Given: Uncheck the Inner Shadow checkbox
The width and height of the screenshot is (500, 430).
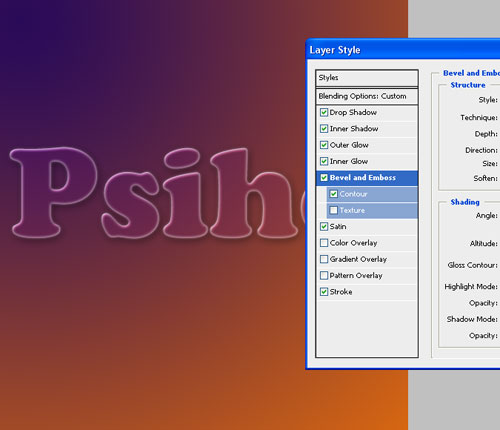Looking at the screenshot, I should 324,129.
